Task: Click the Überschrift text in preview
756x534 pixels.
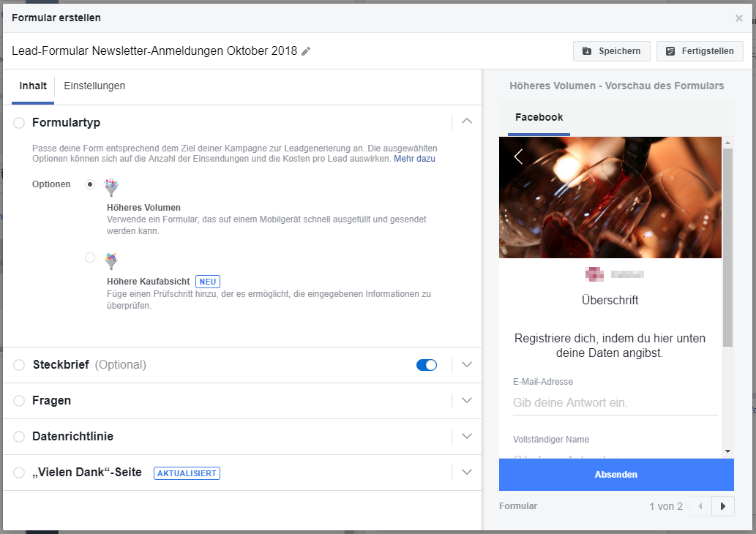Action: coord(610,300)
